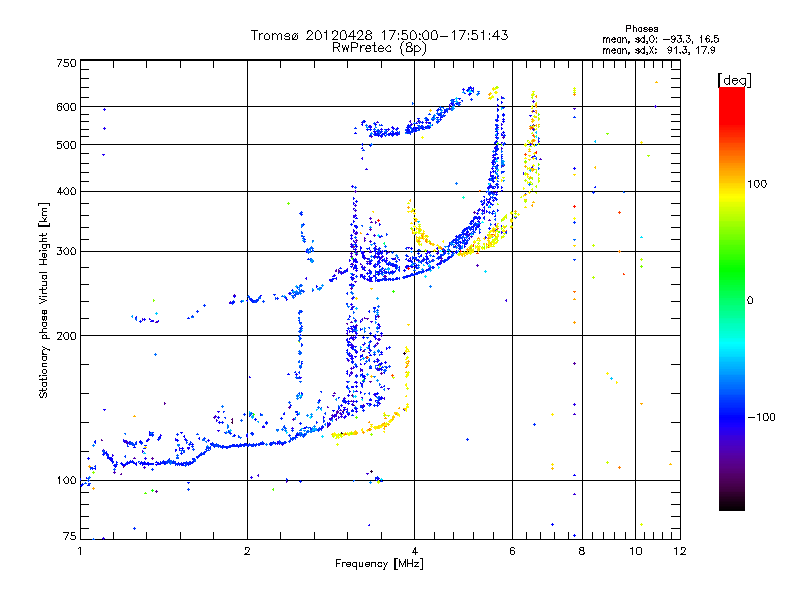Click the colorbar tick label '0'
The width and height of the screenshot is (800, 600).
coord(750,301)
